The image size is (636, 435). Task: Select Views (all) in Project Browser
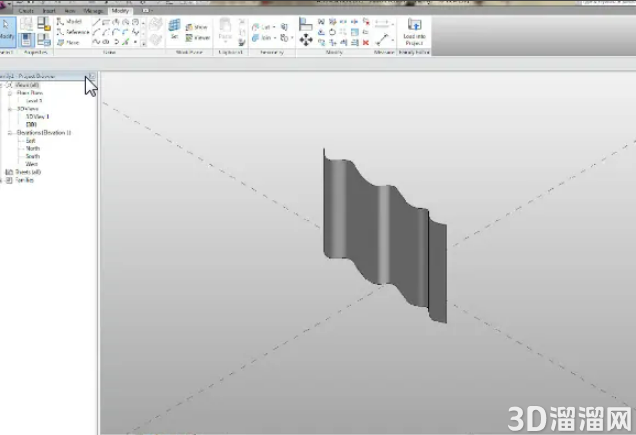pos(27,85)
